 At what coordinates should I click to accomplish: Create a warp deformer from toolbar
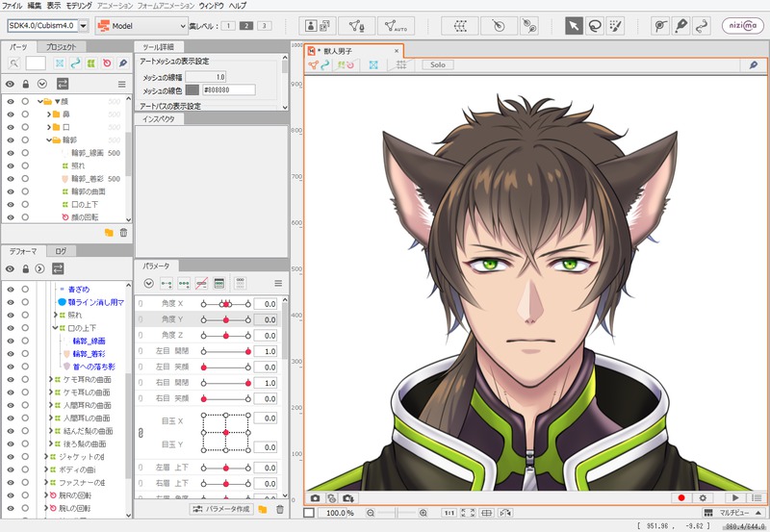click(460, 26)
